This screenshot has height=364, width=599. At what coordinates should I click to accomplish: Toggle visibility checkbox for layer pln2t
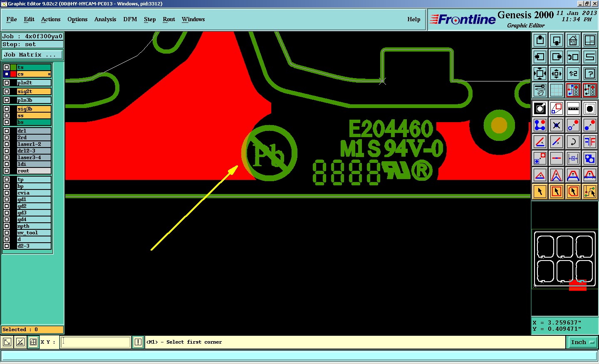point(7,83)
